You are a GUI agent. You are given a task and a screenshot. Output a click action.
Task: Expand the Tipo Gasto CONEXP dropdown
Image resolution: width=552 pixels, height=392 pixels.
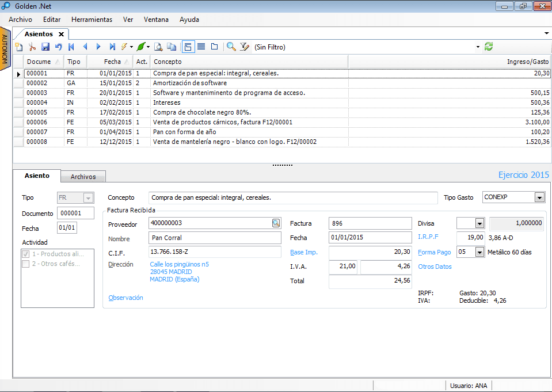539,197
